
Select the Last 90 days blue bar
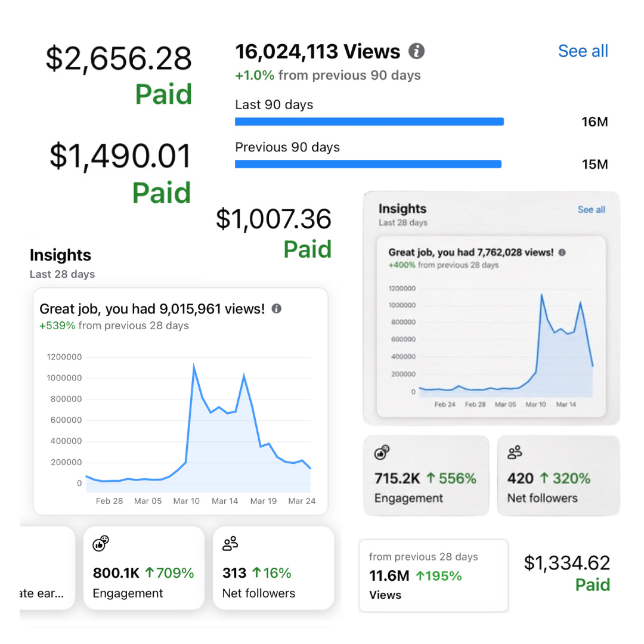(x=369, y=122)
